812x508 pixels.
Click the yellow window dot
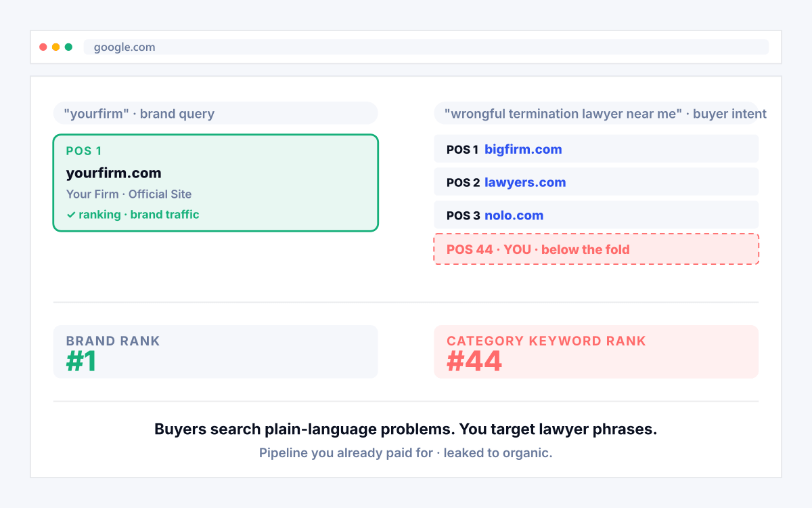point(56,47)
